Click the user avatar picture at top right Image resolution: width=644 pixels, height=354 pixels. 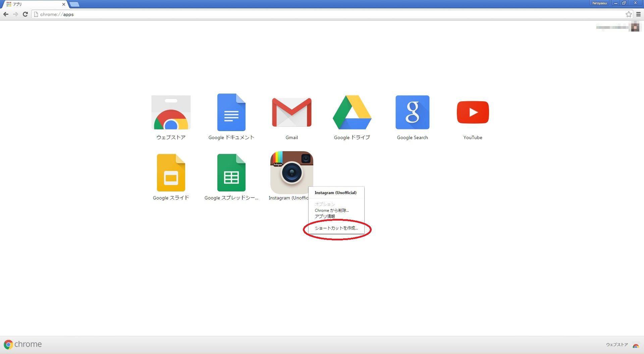coord(635,26)
